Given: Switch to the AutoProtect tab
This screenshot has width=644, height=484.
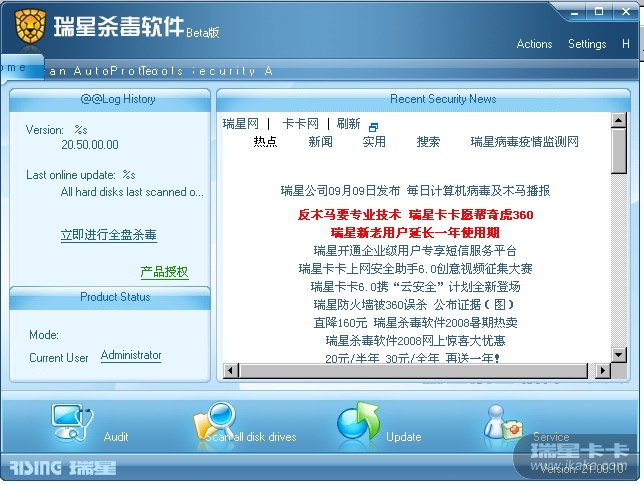Looking at the screenshot, I should (x=107, y=71).
